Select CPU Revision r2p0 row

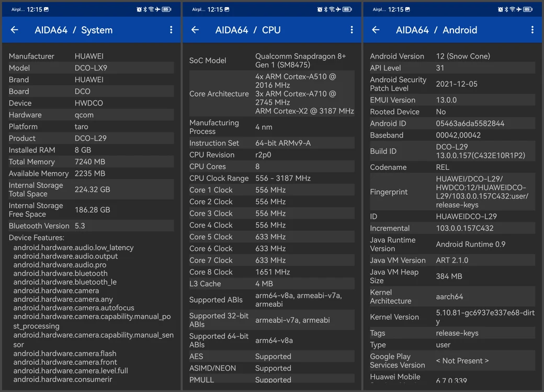pyautogui.click(x=272, y=155)
